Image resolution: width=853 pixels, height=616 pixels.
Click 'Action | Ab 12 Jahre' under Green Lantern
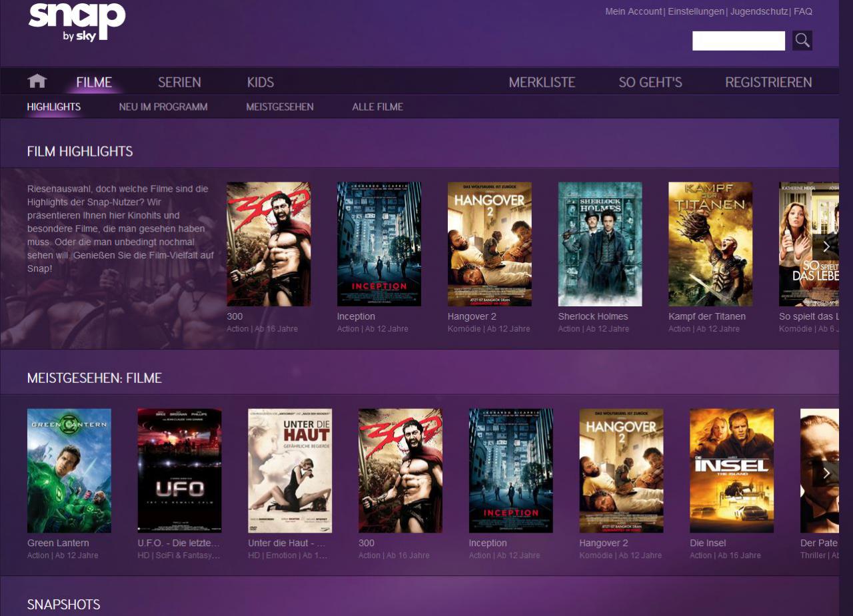pyautogui.click(x=63, y=555)
